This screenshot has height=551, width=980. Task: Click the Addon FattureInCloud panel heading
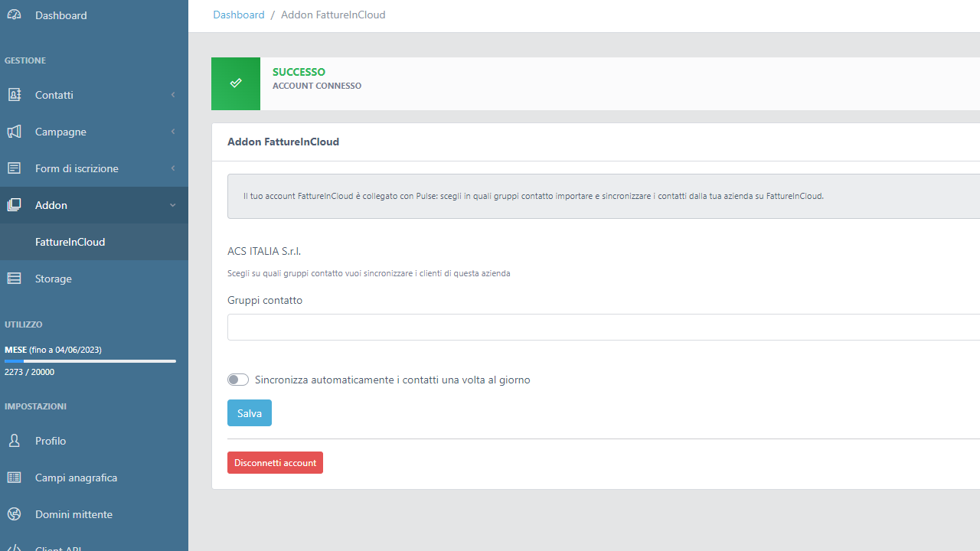point(283,142)
